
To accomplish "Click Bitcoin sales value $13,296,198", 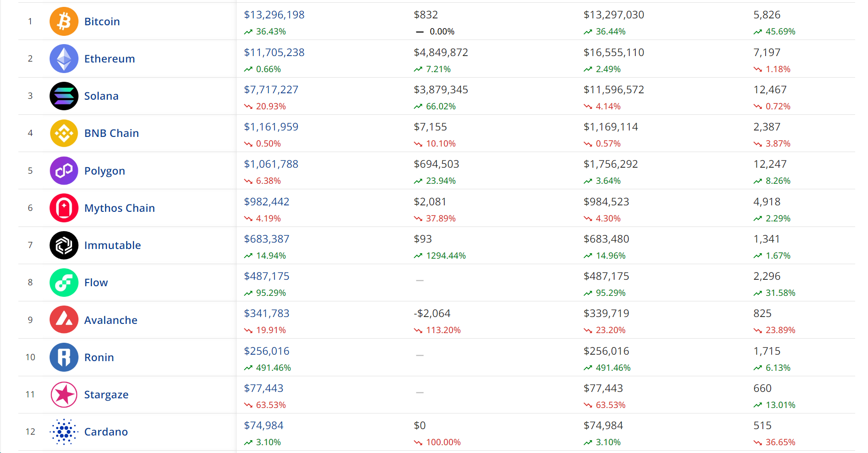I will 274,15.
